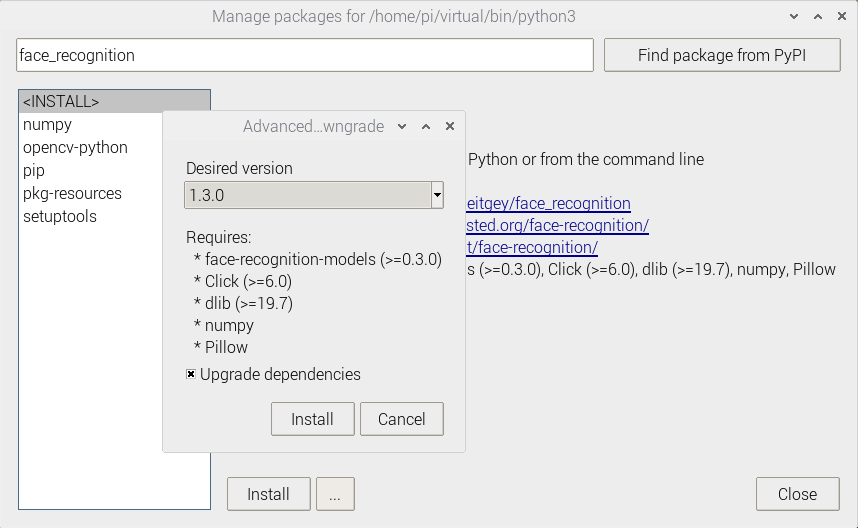Screen dimensions: 858x528
Task: Select pip in the package list
Action: [34, 171]
